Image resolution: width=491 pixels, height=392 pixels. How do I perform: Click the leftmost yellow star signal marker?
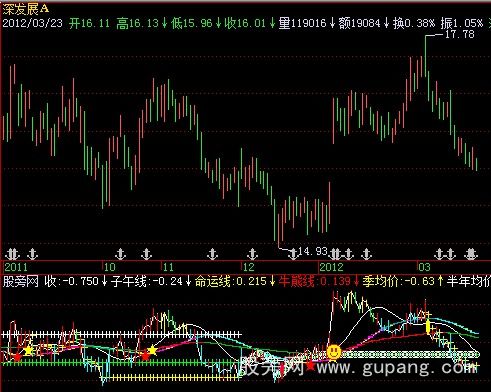tap(28, 350)
